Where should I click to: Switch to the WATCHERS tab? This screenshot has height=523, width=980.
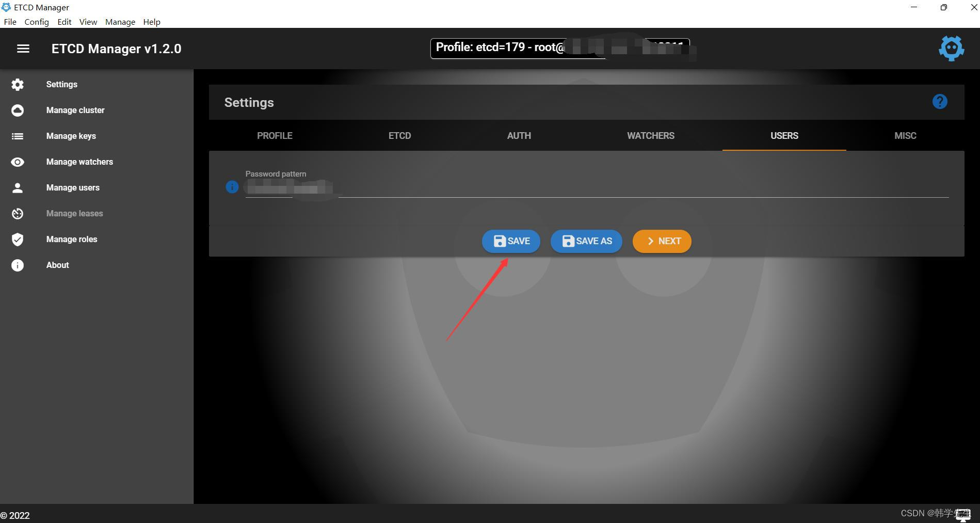coord(651,136)
